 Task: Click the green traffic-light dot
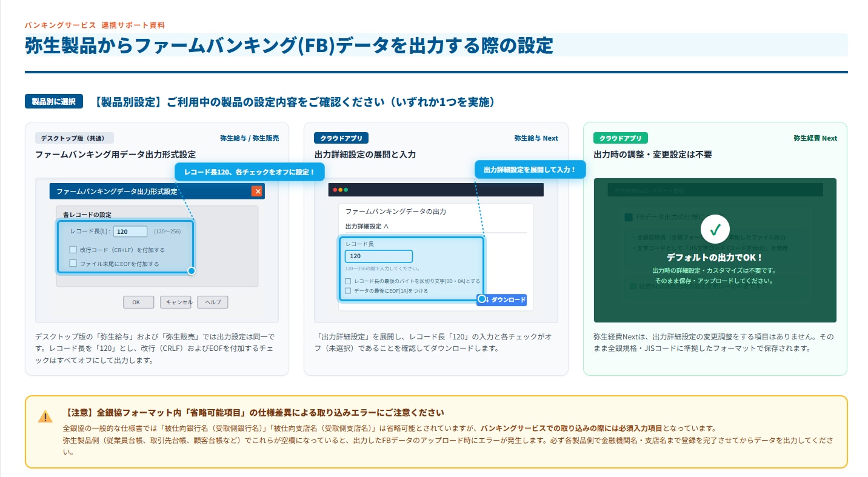346,190
